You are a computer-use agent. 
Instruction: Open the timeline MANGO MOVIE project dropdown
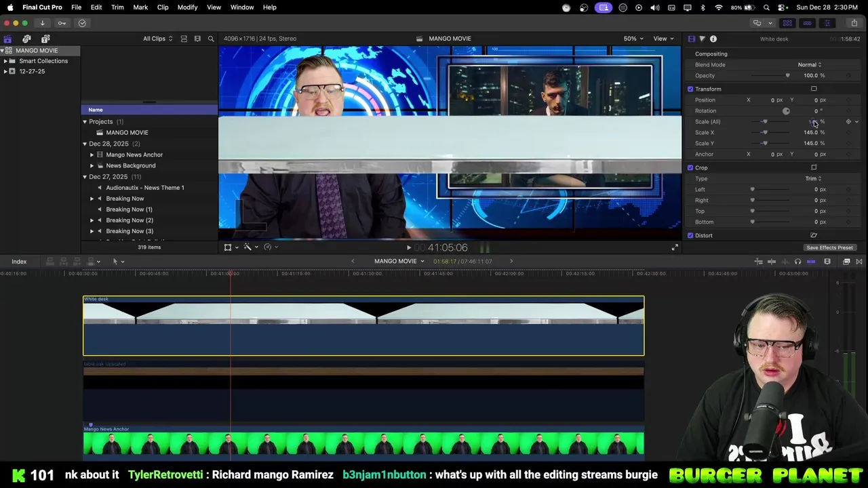(x=399, y=262)
